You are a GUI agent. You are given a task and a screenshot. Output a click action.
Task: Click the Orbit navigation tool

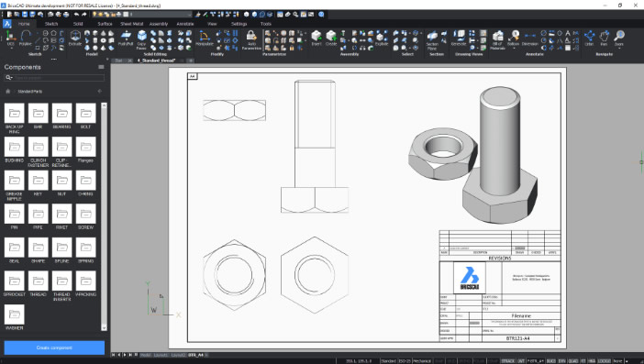(589, 39)
